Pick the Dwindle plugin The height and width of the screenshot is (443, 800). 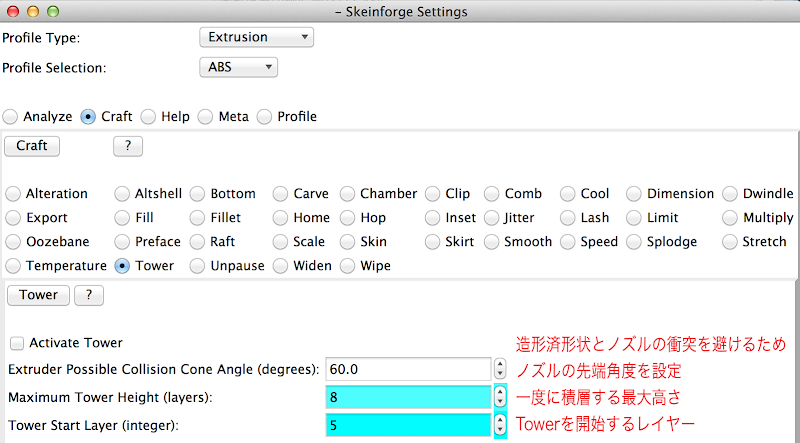click(730, 194)
